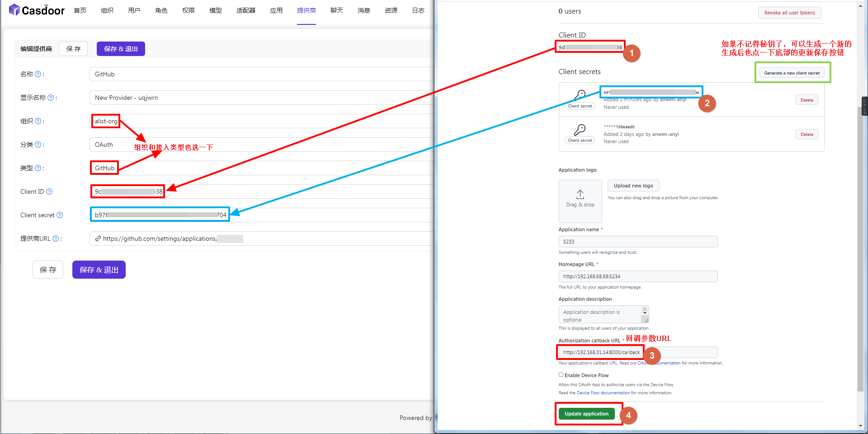
Task: Click help icon next to 显示名称
Action: point(51,98)
